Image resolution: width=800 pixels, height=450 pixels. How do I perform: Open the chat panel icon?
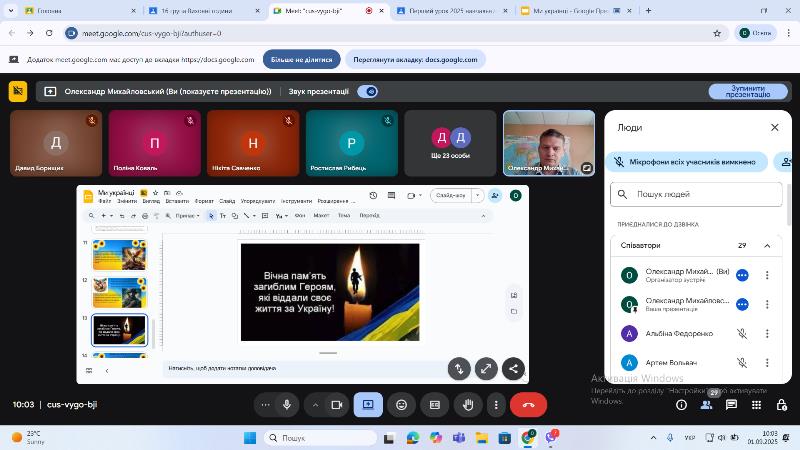click(731, 405)
